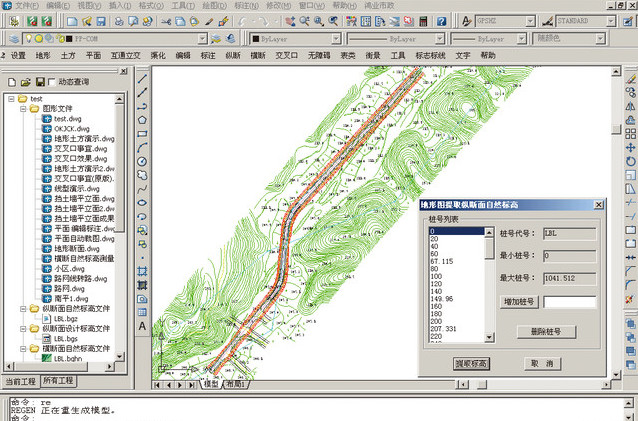Viewport: 638px width, 421px height.
Task: Open the 文件(F) menu
Action: coord(26,5)
